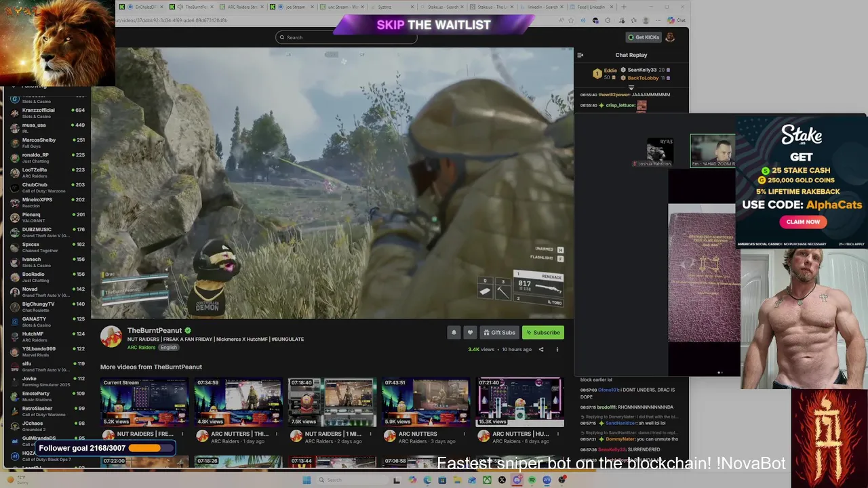
Task: Open options for ARC NUTTERS THI... video
Action: pyautogui.click(x=276, y=434)
